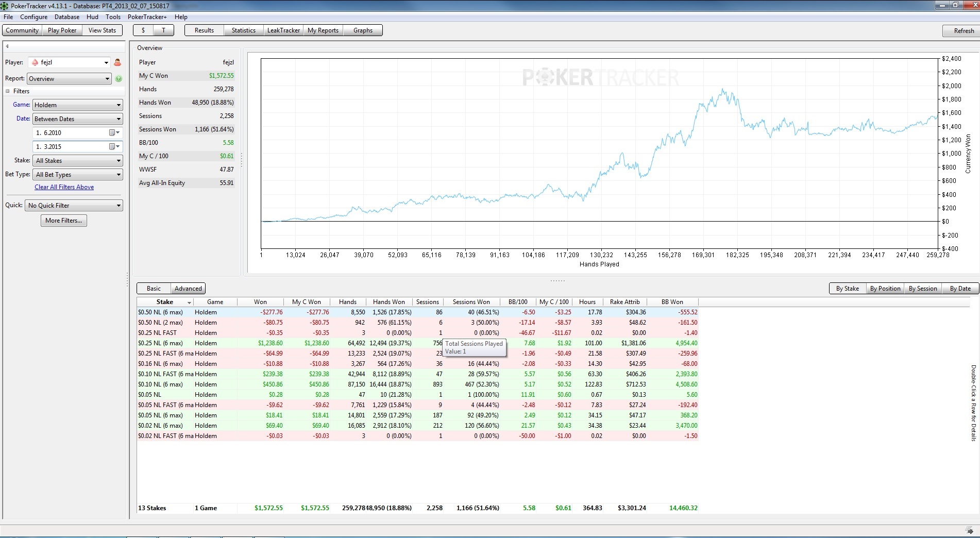
Task: Open the PokerTracker+ menu
Action: [147, 17]
